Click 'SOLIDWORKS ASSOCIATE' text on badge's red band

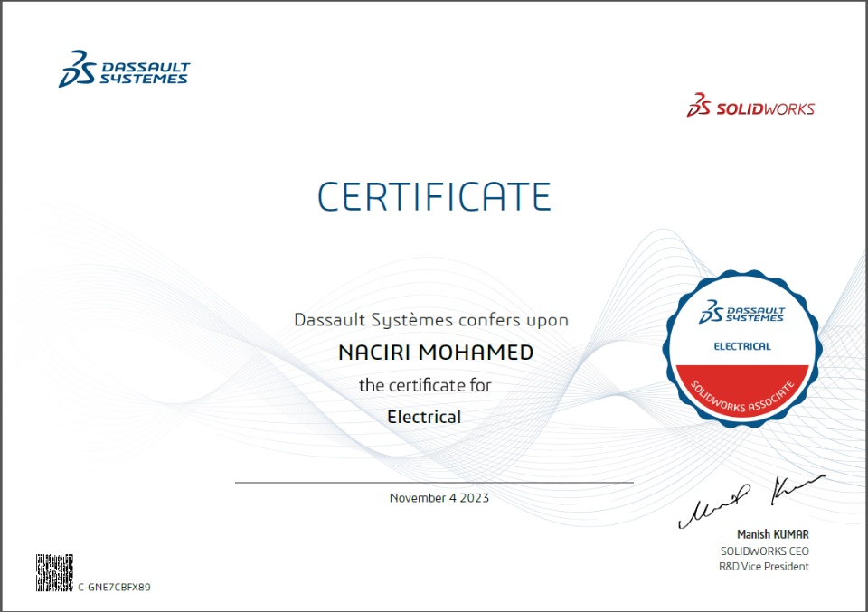tap(742, 397)
